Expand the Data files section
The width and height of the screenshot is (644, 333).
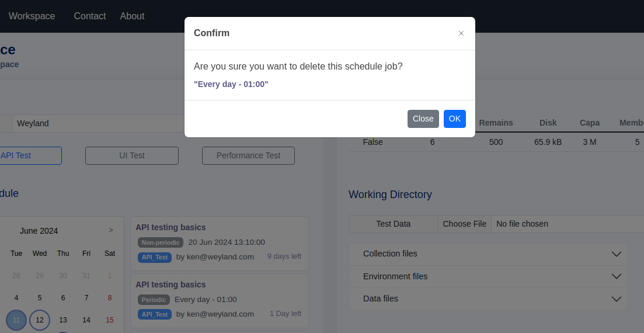pos(488,299)
